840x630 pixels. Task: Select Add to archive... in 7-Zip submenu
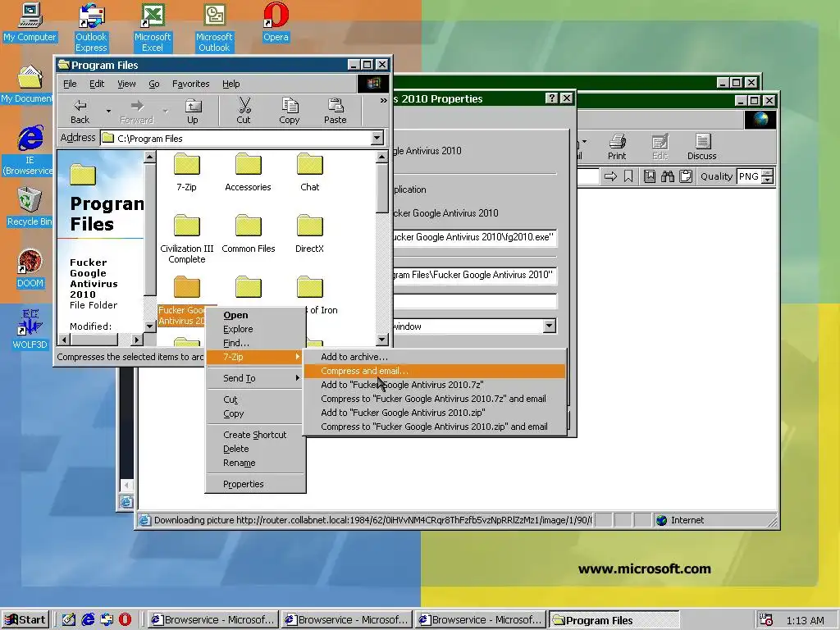coord(435,357)
